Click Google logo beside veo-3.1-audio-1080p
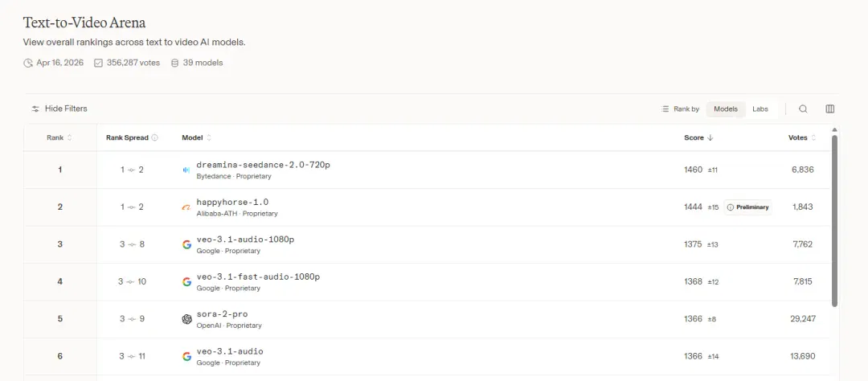 point(186,244)
